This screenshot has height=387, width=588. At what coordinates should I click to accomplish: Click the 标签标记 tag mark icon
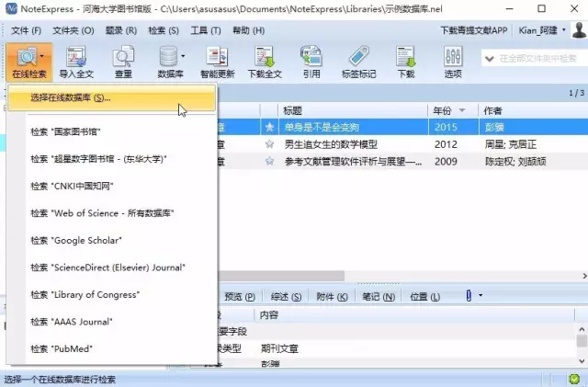point(359,57)
